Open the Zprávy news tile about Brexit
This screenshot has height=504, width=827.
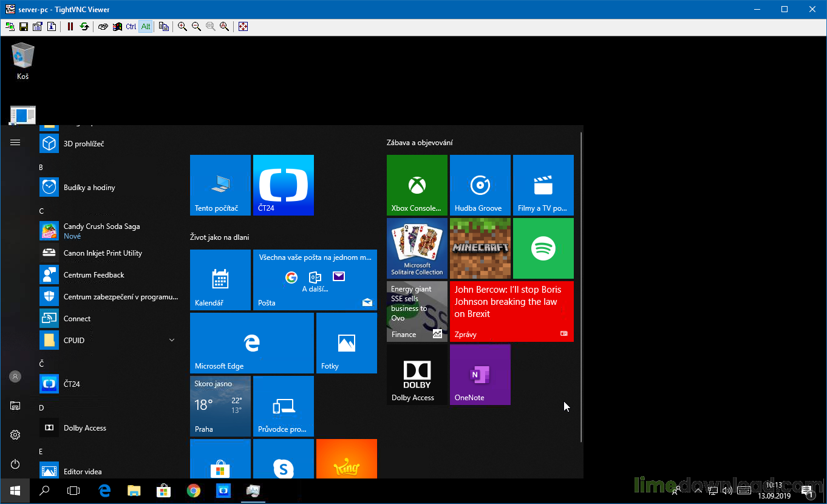tap(512, 312)
